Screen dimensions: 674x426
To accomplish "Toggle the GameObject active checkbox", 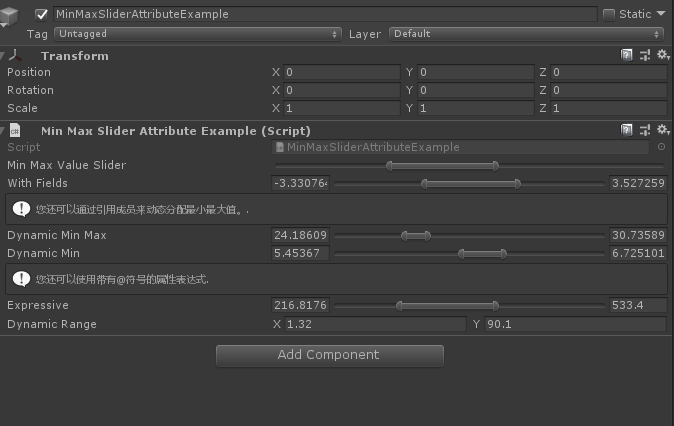I will [x=41, y=14].
